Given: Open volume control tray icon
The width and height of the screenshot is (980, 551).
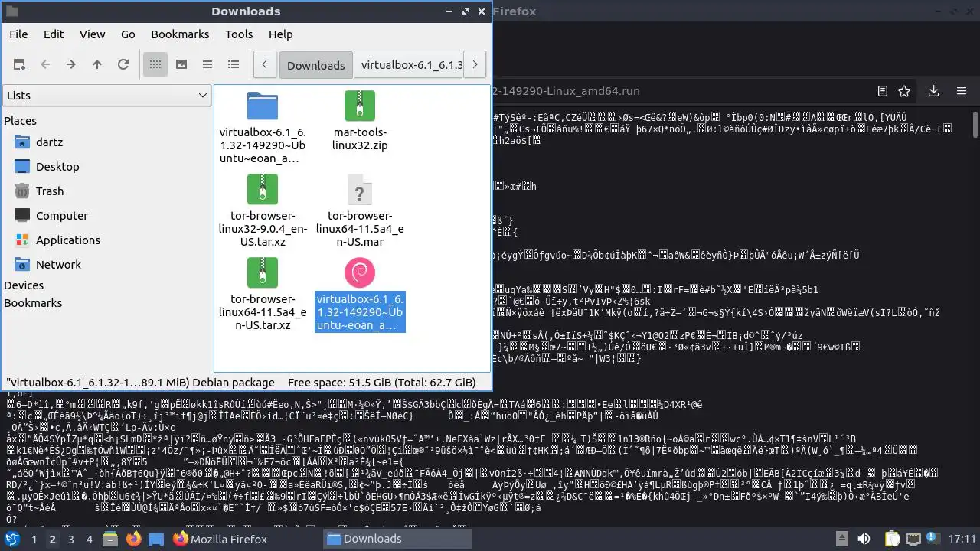Looking at the screenshot, I should click(x=864, y=539).
